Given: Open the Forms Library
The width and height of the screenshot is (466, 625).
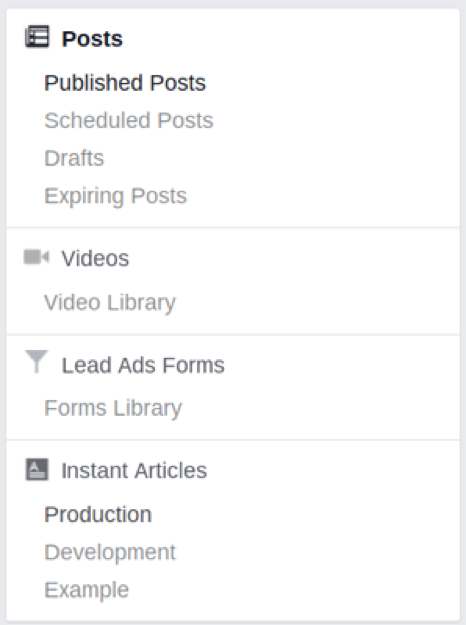Looking at the screenshot, I should pyautogui.click(x=113, y=409).
